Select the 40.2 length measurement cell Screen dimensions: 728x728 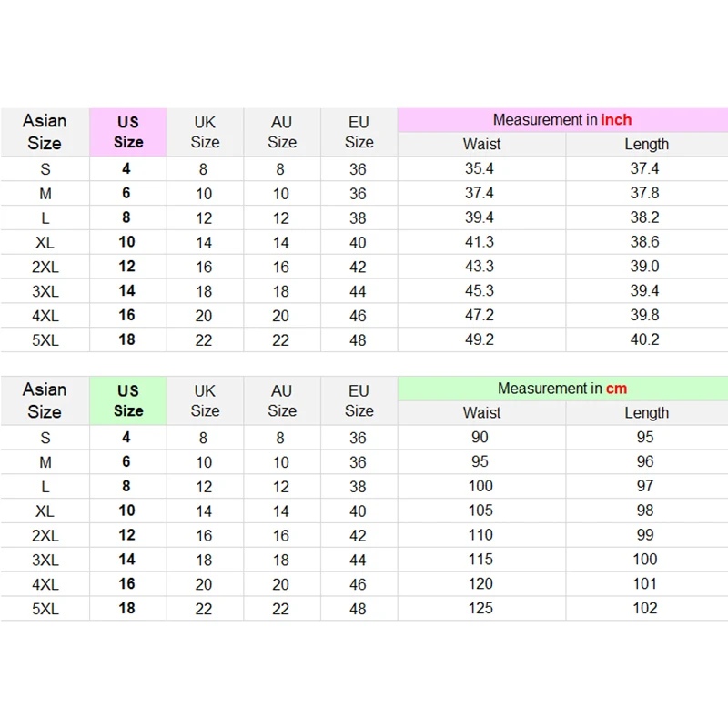point(644,339)
